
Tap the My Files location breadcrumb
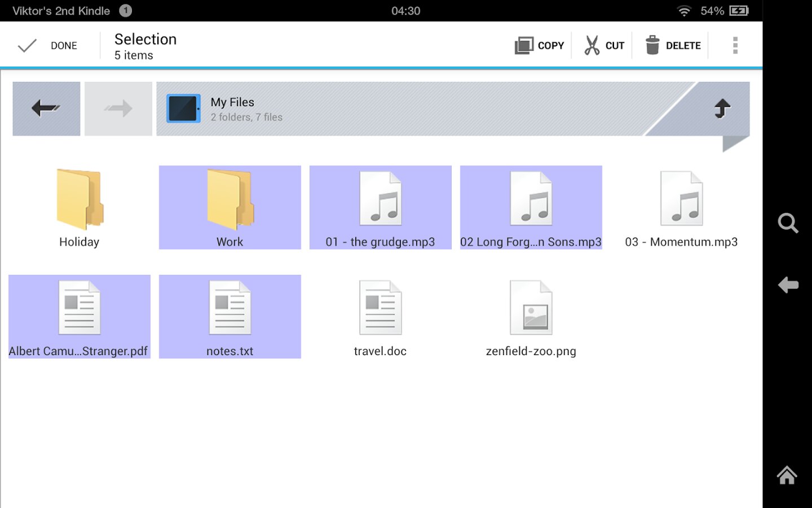click(232, 108)
